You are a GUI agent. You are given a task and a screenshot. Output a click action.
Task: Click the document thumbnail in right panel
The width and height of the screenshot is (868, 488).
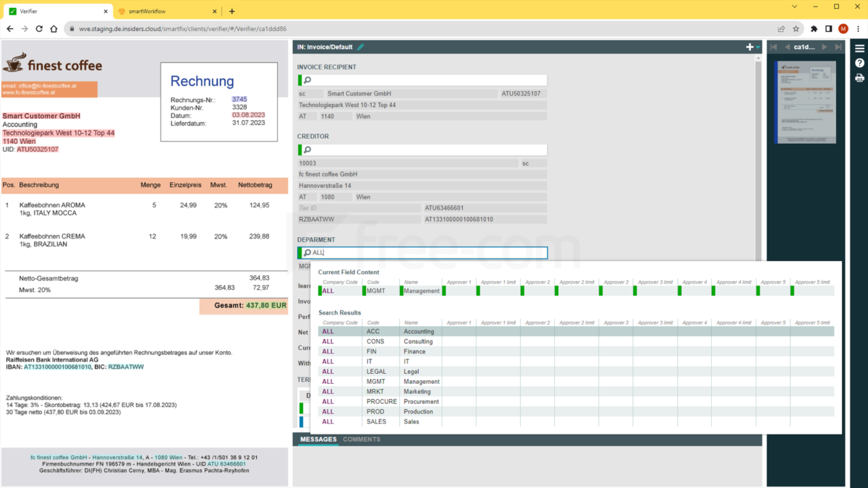click(x=805, y=101)
